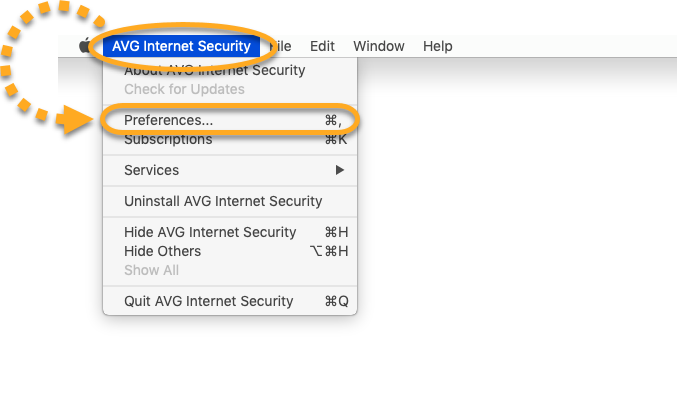
Task: Open the Window menu
Action: 379,46
